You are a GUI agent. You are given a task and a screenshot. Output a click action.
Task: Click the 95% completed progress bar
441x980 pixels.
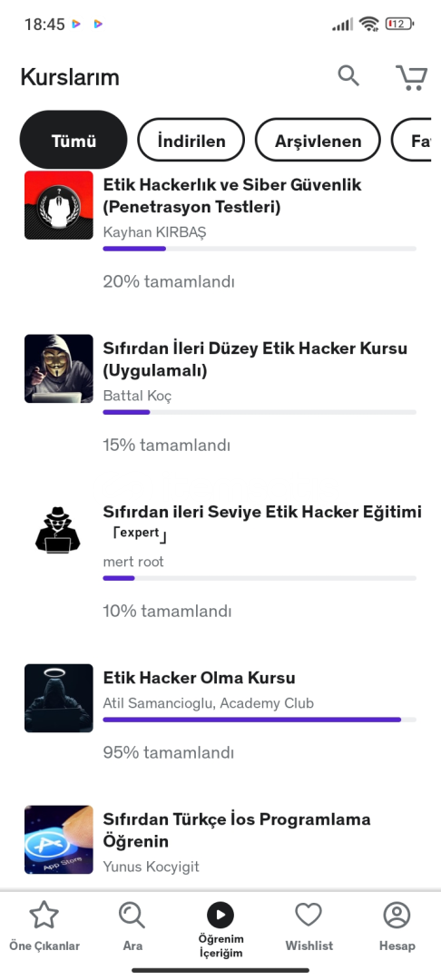click(x=260, y=720)
